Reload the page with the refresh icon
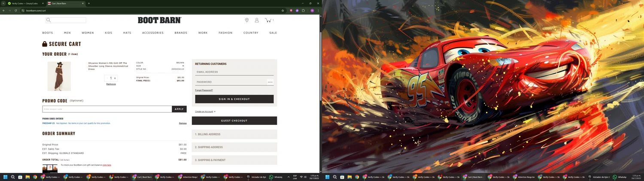Viewport: 644px width, 181px height. point(16,11)
